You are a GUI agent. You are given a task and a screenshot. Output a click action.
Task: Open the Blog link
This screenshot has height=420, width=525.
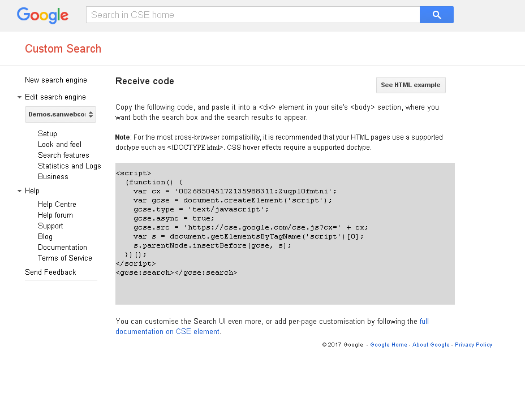pos(45,237)
